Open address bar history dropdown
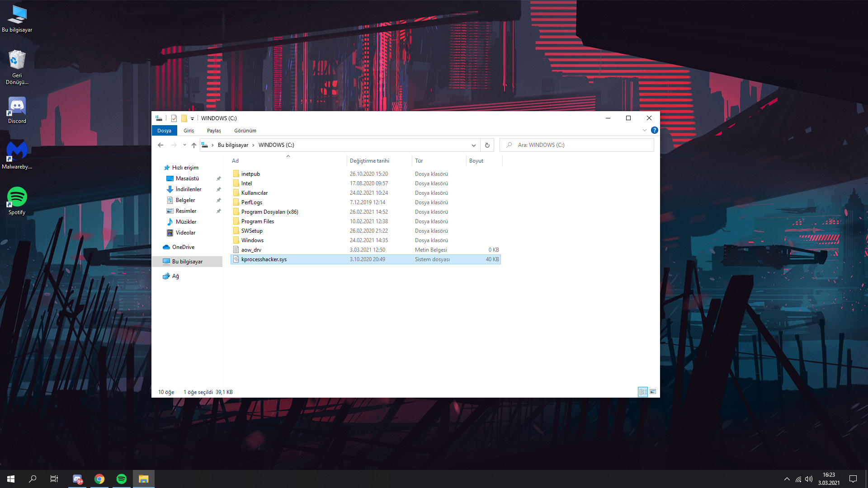This screenshot has width=868, height=488. pyautogui.click(x=473, y=145)
